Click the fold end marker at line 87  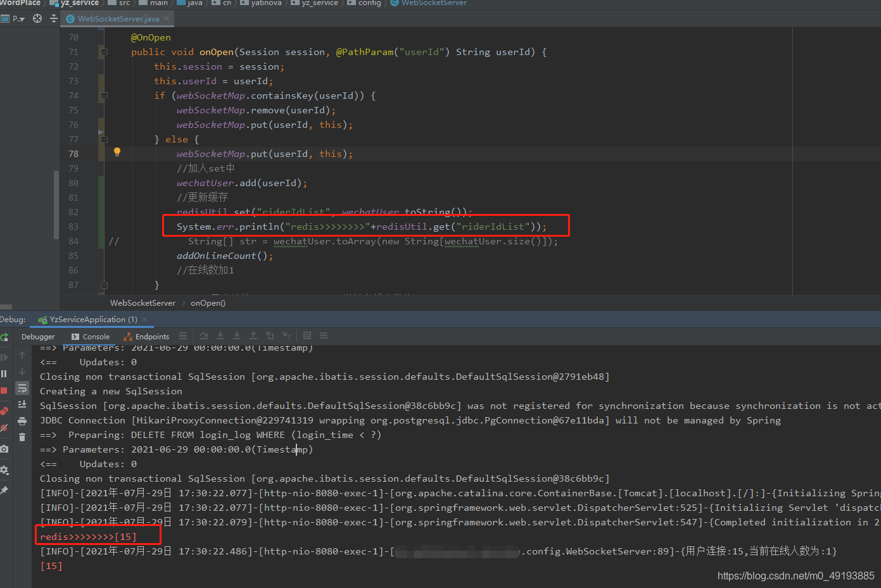(105, 285)
